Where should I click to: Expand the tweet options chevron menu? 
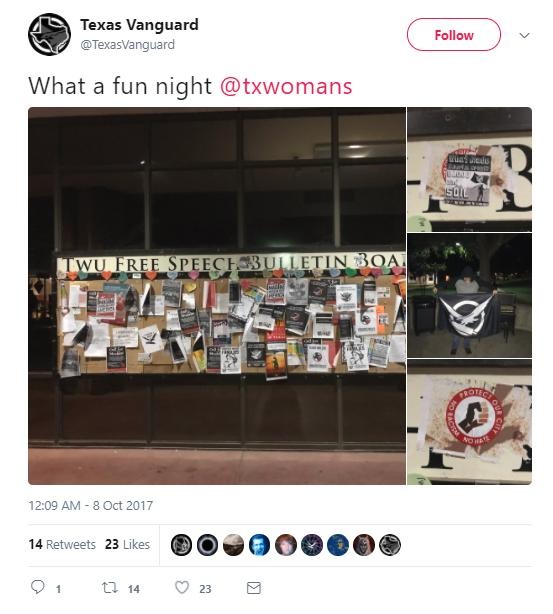tap(524, 35)
